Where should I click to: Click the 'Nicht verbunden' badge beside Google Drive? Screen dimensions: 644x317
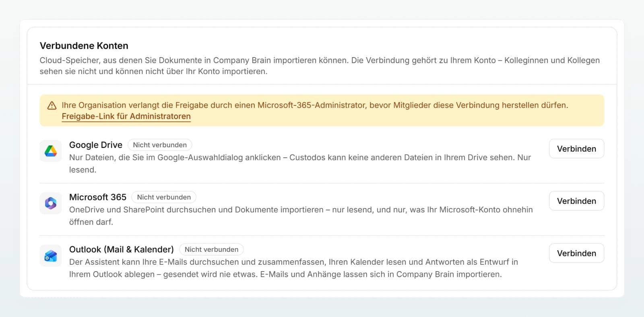tap(160, 145)
